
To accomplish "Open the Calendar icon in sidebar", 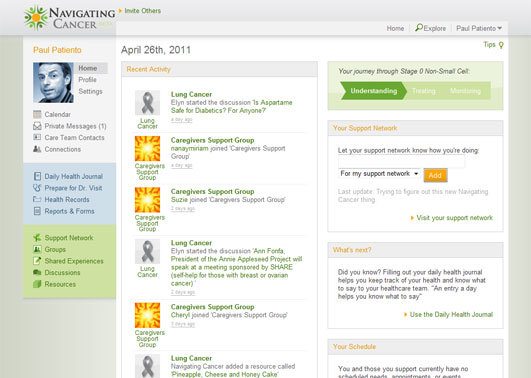I will pos(37,114).
